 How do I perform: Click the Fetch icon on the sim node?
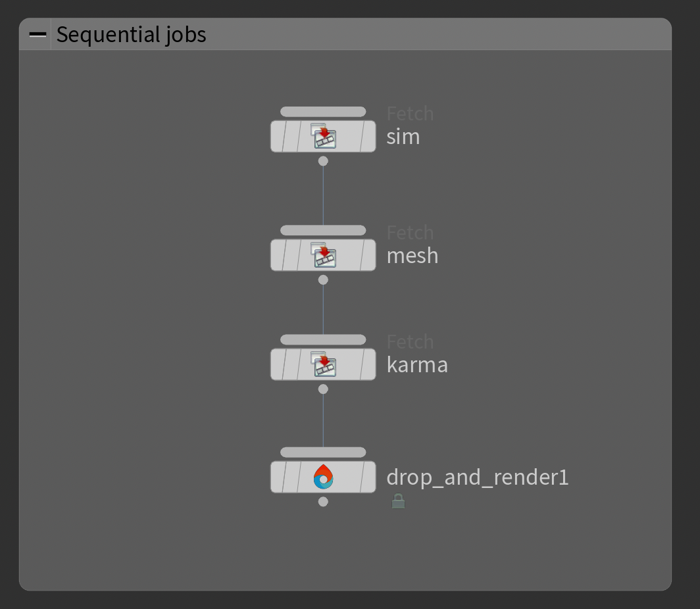coord(323,135)
